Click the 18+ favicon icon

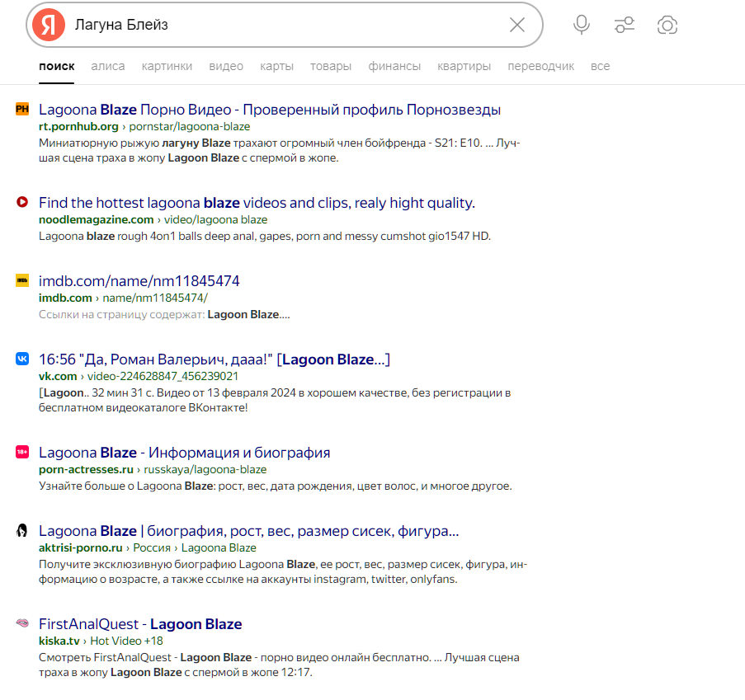[x=22, y=452]
